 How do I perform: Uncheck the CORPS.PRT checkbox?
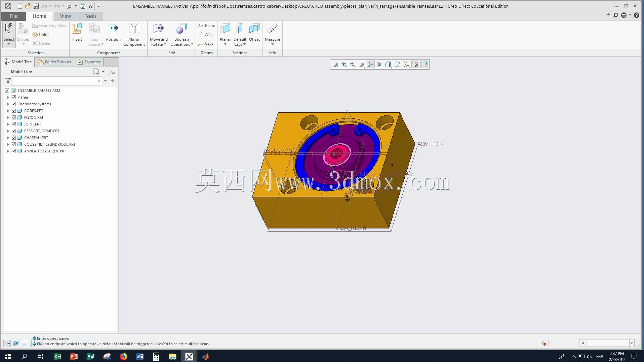coord(14,111)
